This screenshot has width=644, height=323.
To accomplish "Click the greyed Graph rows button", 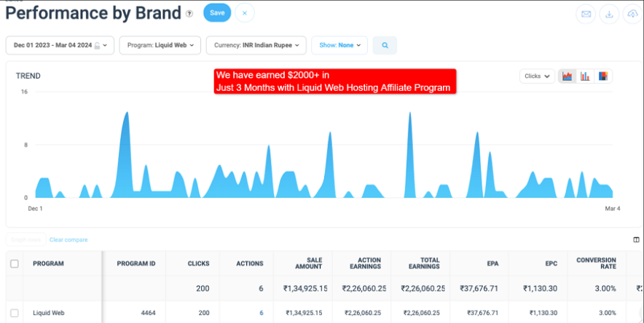I will tap(26, 240).
